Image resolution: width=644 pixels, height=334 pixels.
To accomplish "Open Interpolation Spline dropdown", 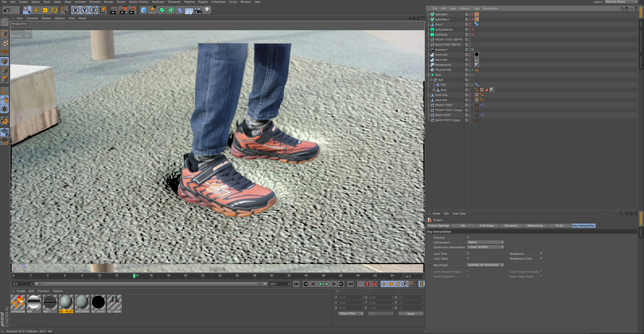I will pos(486,242).
